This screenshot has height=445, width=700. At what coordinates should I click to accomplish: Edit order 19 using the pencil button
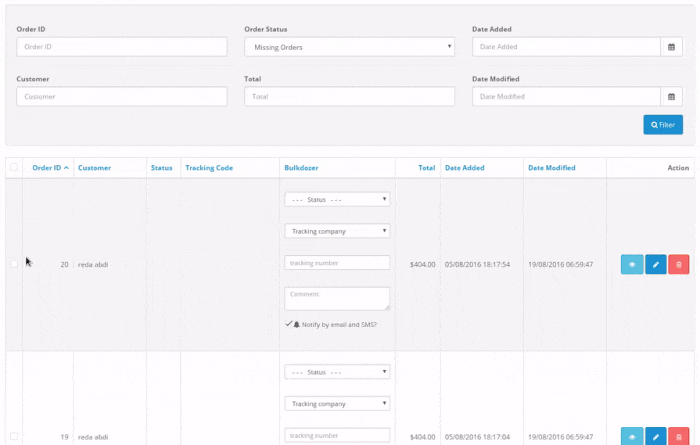[655, 437]
